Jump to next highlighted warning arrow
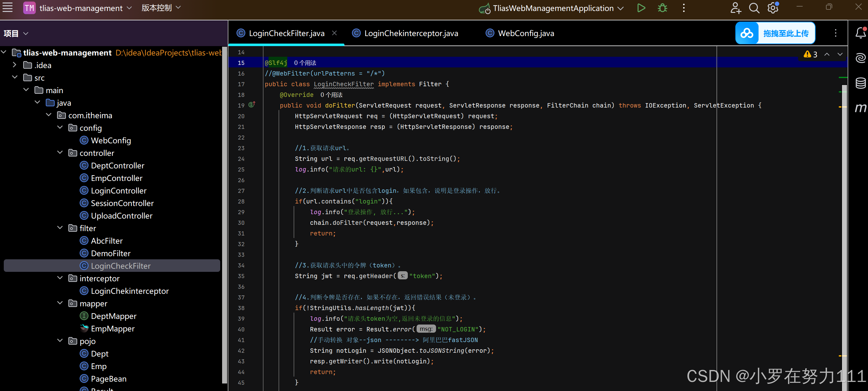Screen dimensions: 868x391 click(840, 54)
